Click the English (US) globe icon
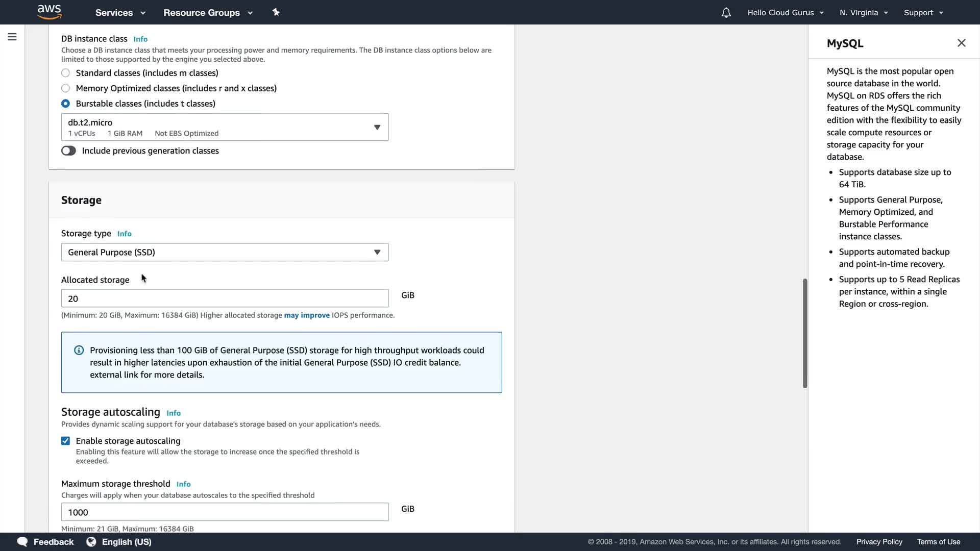 pos(91,542)
